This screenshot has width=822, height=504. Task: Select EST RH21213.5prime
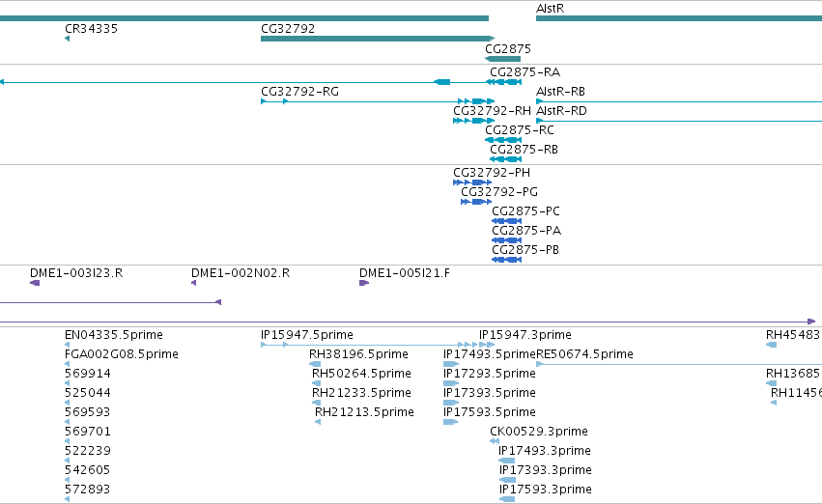318,422
